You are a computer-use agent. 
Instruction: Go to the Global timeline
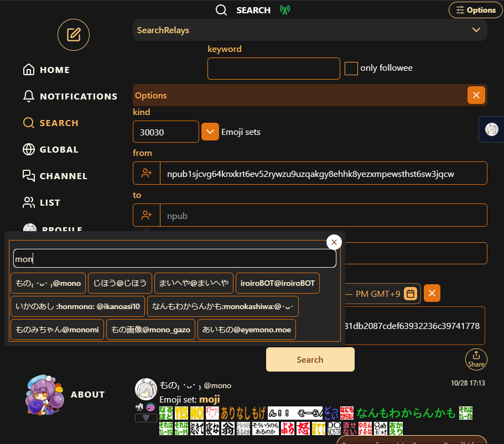(x=50, y=149)
